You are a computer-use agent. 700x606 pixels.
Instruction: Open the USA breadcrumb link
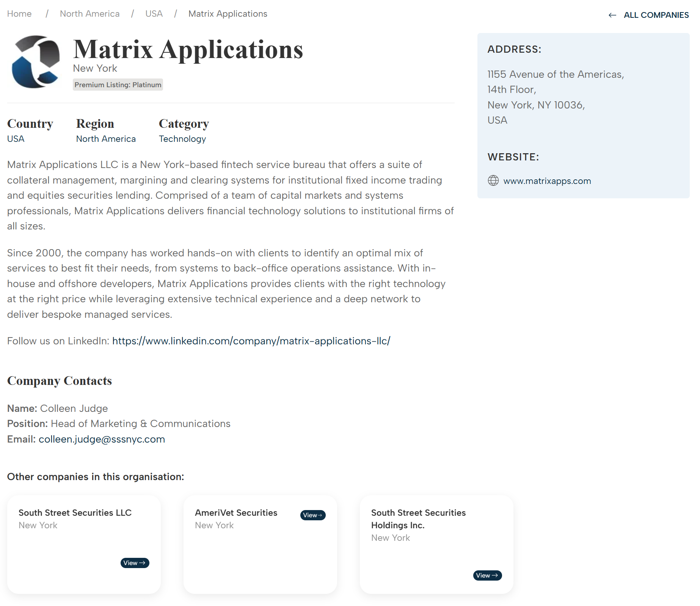click(x=154, y=14)
